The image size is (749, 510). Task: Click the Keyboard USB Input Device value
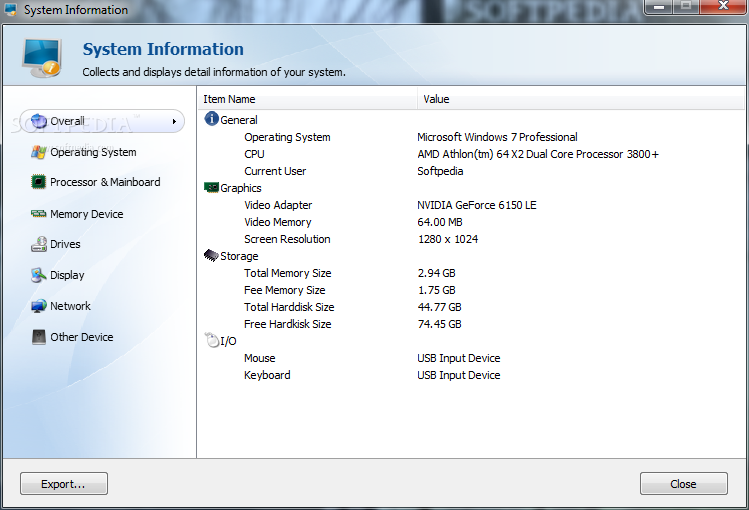459,375
